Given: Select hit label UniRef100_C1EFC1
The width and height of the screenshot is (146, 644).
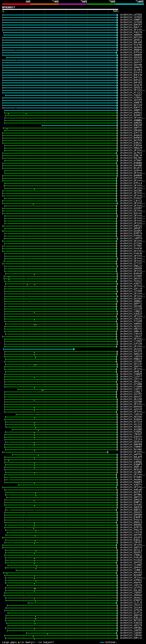Looking at the screenshot, I should [x=131, y=389].
